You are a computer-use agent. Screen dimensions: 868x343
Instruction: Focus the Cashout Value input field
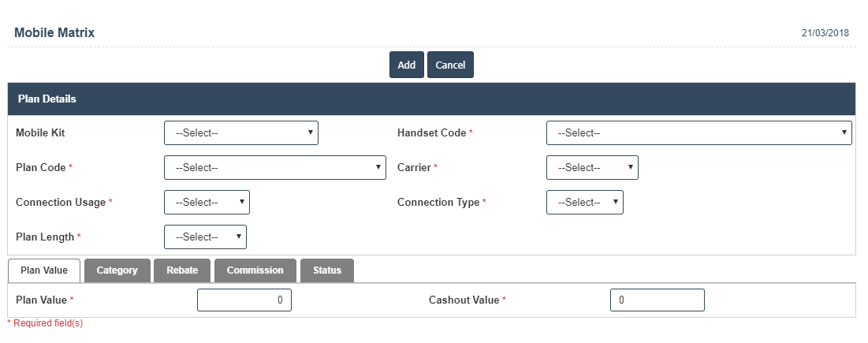coord(657,300)
